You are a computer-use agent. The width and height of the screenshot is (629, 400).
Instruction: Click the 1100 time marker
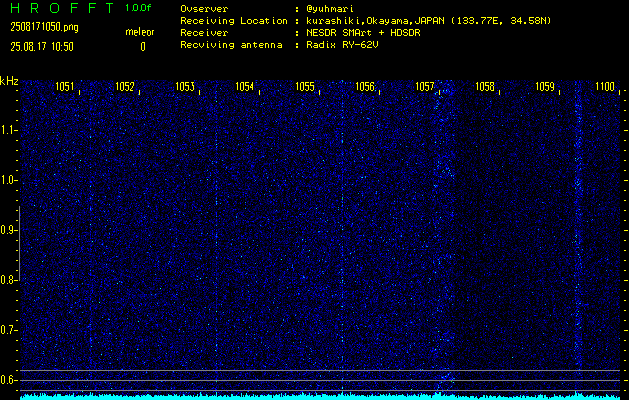click(605, 87)
